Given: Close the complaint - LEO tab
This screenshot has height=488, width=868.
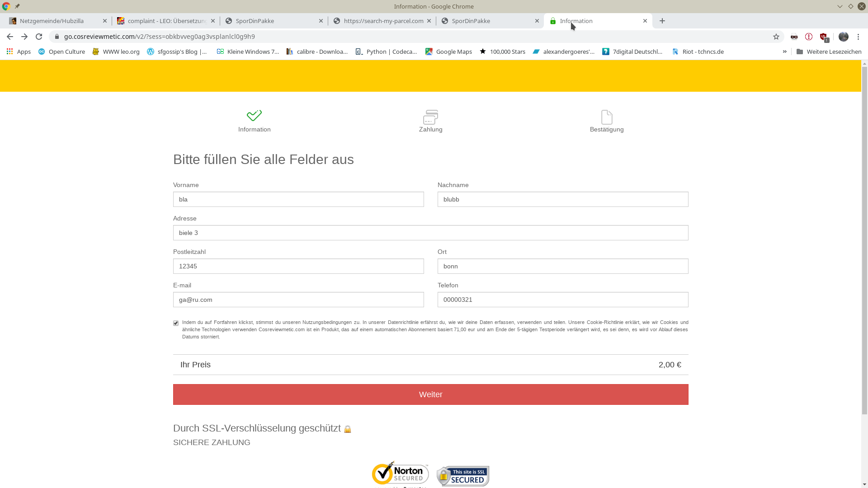Looking at the screenshot, I should [213, 21].
